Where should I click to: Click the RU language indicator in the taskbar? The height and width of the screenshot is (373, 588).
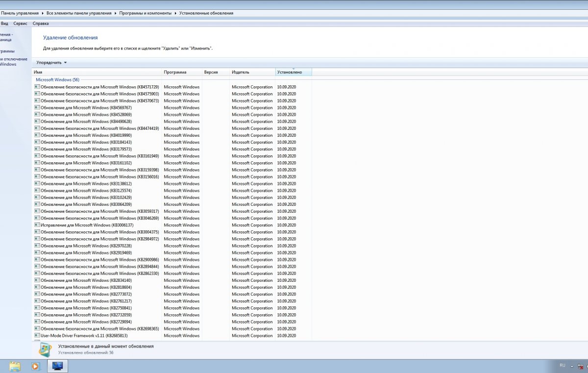tap(563, 366)
